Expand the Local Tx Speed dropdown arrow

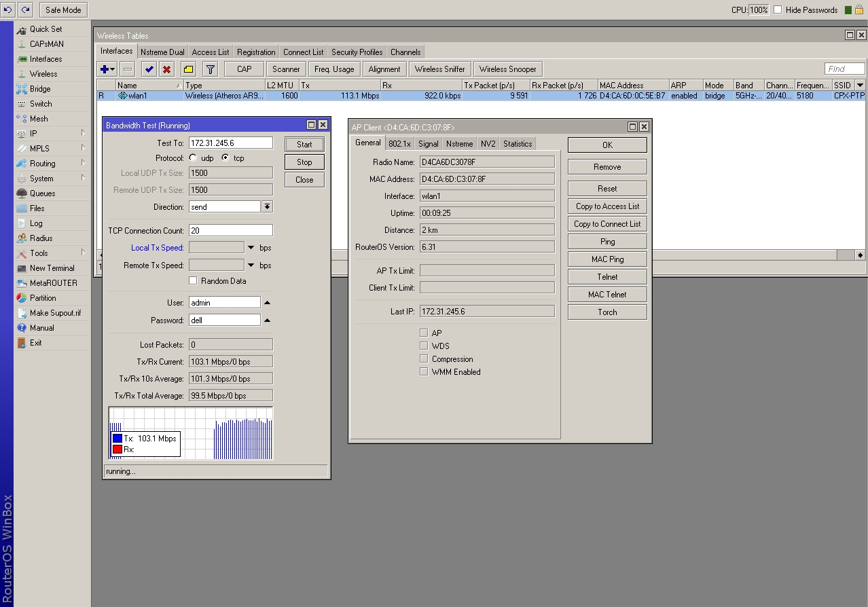click(x=251, y=248)
